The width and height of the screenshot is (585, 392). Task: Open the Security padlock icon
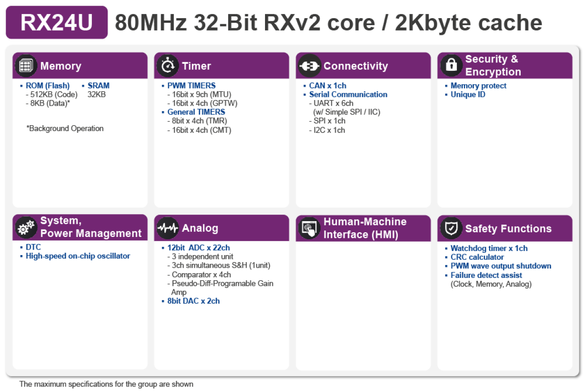(450, 65)
